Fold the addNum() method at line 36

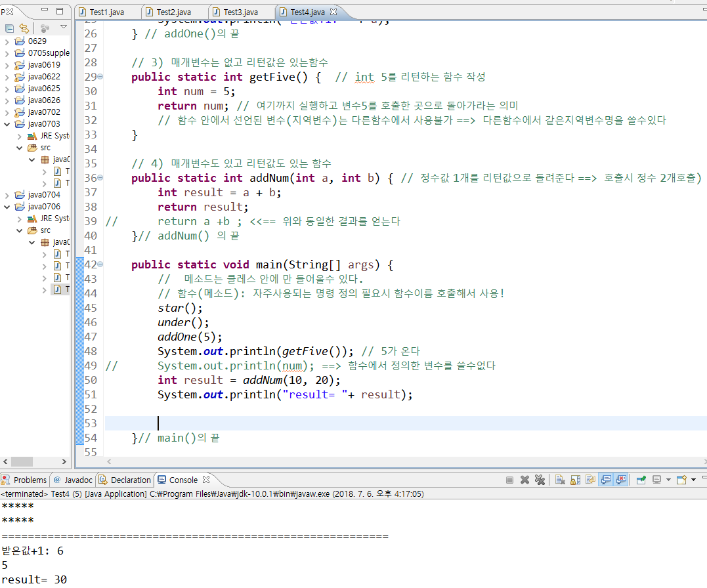tap(100, 178)
